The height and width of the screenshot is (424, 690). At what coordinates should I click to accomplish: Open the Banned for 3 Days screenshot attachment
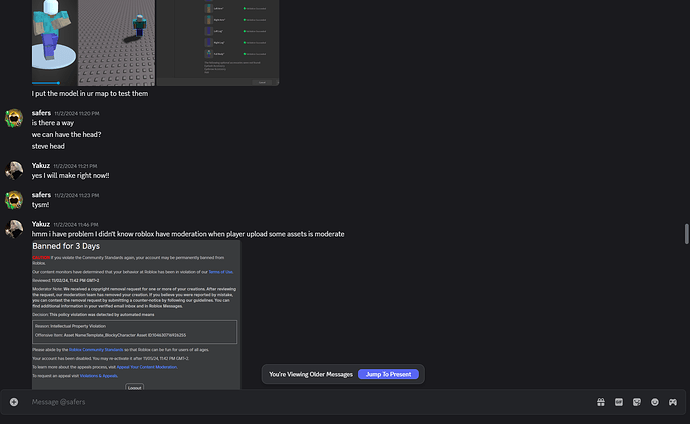pyautogui.click(x=136, y=314)
